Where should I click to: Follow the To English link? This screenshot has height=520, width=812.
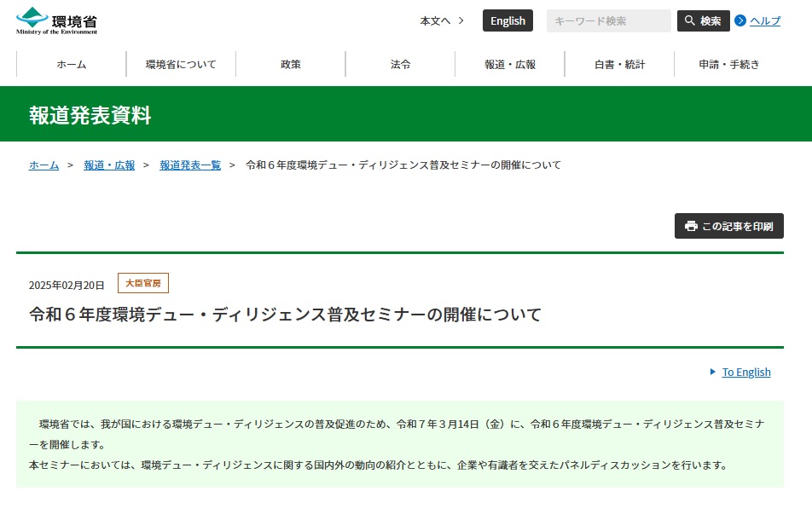click(x=746, y=372)
